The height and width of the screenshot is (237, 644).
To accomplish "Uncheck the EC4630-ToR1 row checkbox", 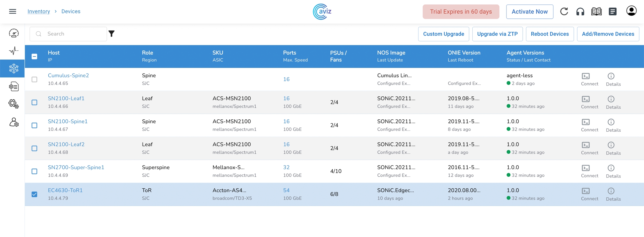I will coord(34,194).
